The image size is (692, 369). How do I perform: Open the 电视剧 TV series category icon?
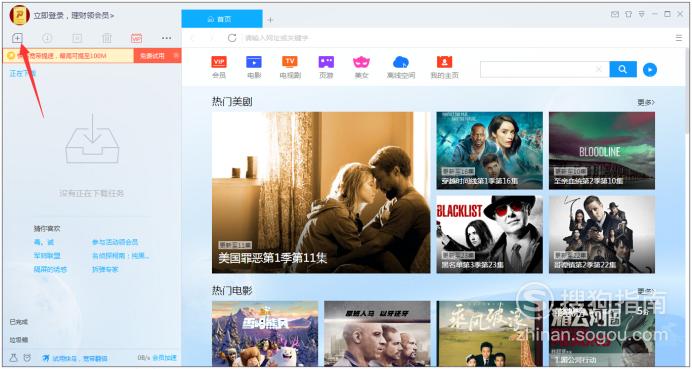click(x=290, y=61)
